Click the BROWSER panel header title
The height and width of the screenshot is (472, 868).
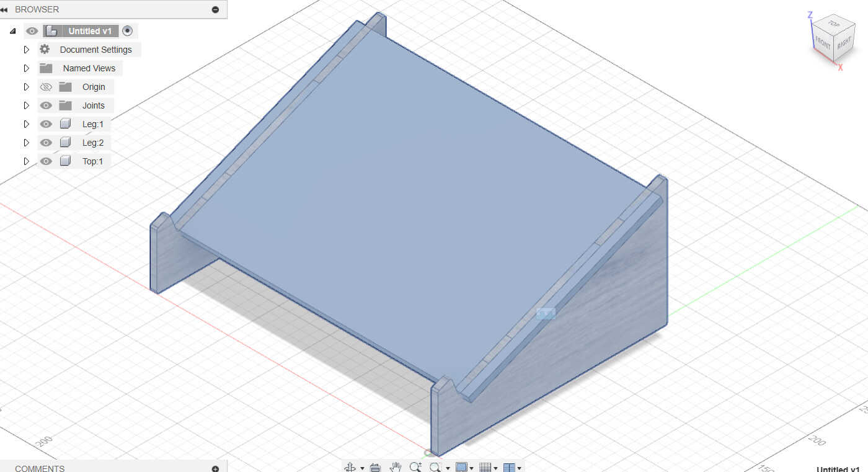pos(37,9)
